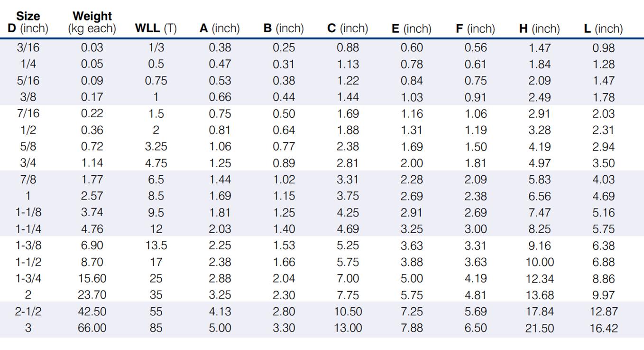Click the 7/16 size cell
Image resolution: width=644 pixels, height=350 pixels.
coord(28,114)
